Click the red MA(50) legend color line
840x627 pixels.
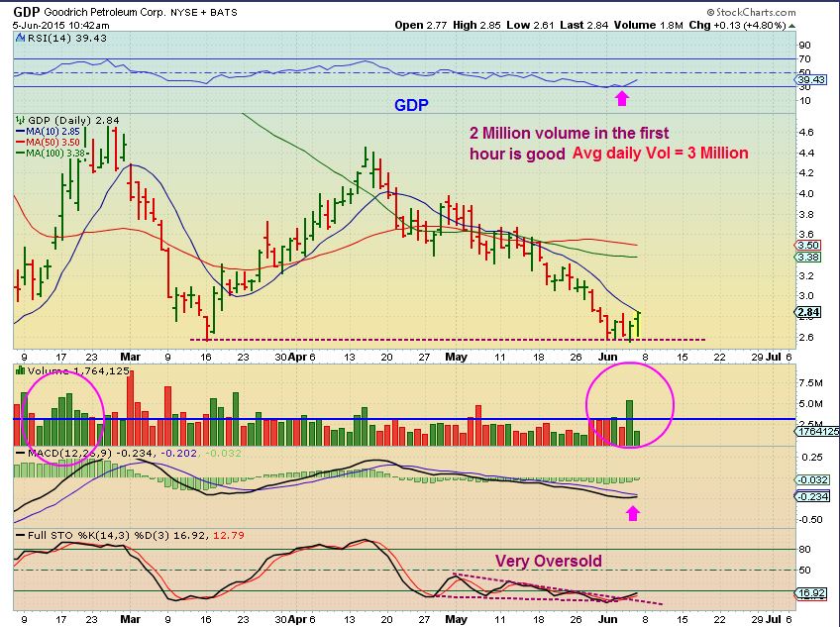(x=21, y=142)
